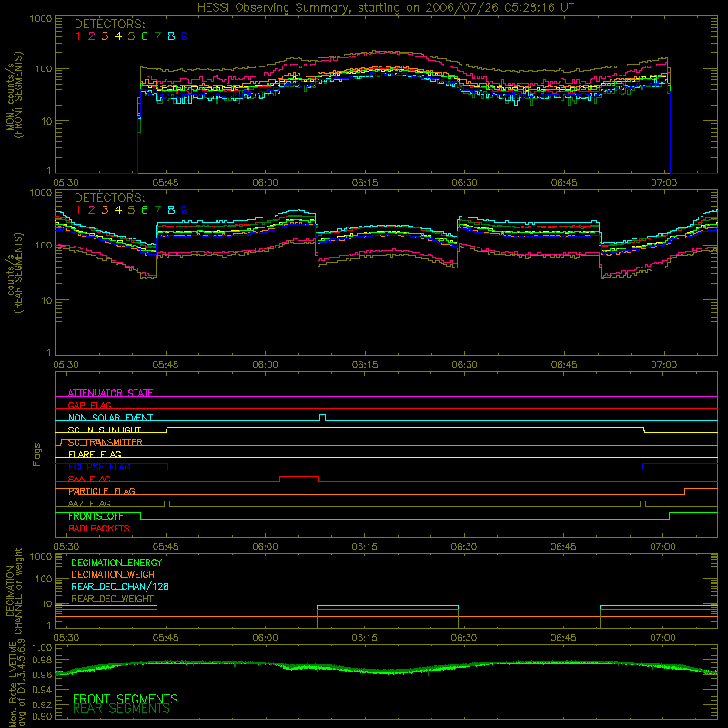The width and height of the screenshot is (728, 728).
Task: Click the REAR_DEC_CHAN/128 legend label
Action: pos(120,587)
